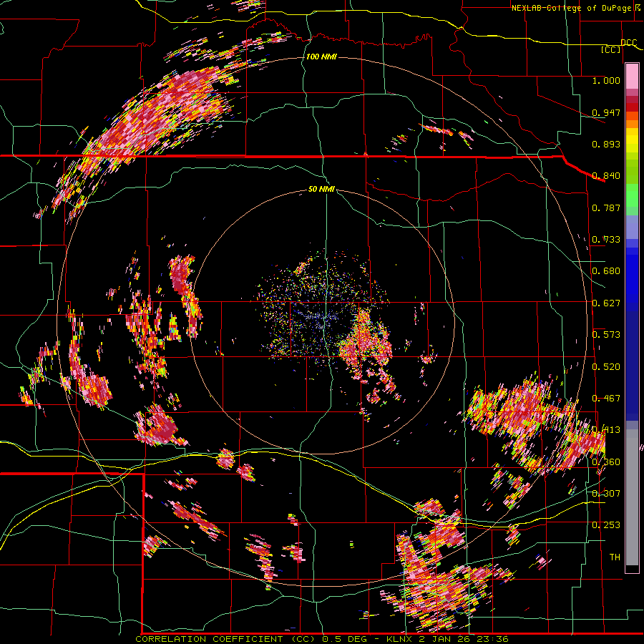Click 0.5 DEG elevation text in the caption
This screenshot has height=644, width=644.
click(345, 639)
